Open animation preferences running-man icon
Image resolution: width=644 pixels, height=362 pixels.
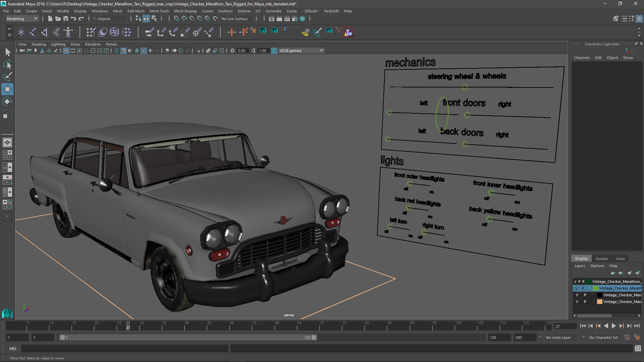tap(637, 338)
